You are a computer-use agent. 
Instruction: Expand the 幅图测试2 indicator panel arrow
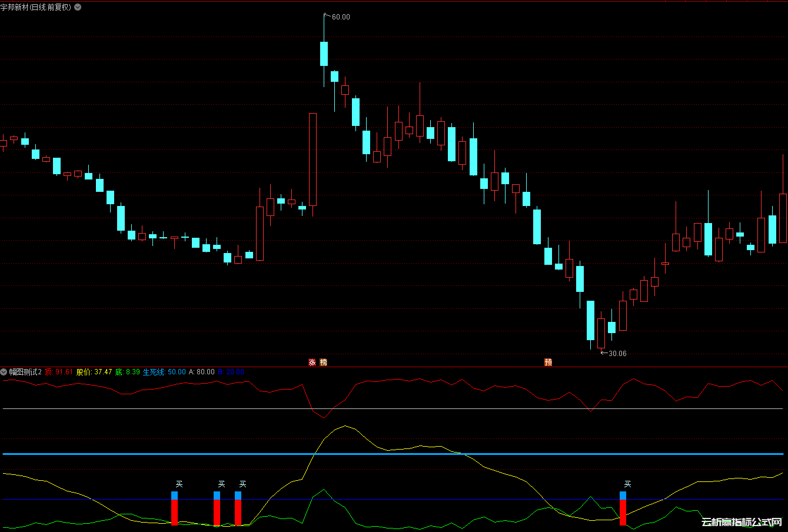(4, 372)
